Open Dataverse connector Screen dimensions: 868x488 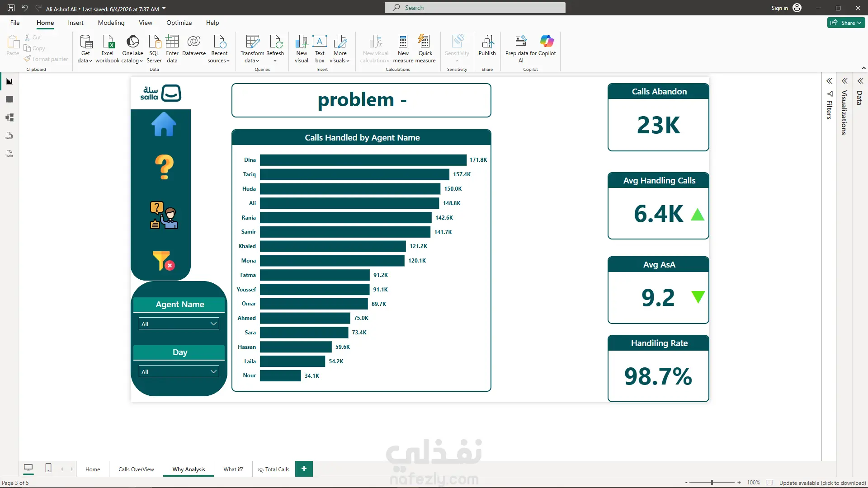click(x=194, y=45)
